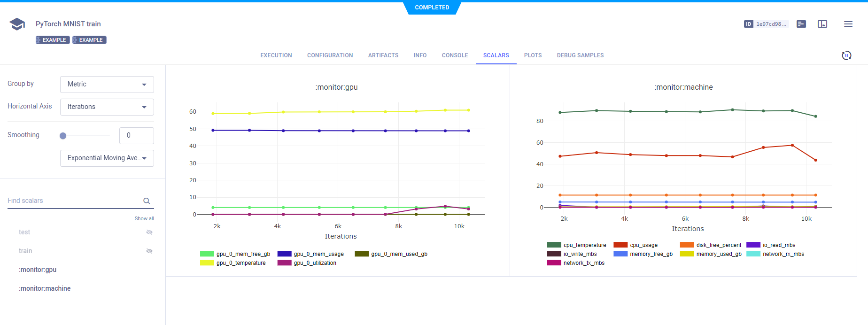Open the DEBUG SAMPLES tab
This screenshot has height=325, width=868.
click(580, 55)
